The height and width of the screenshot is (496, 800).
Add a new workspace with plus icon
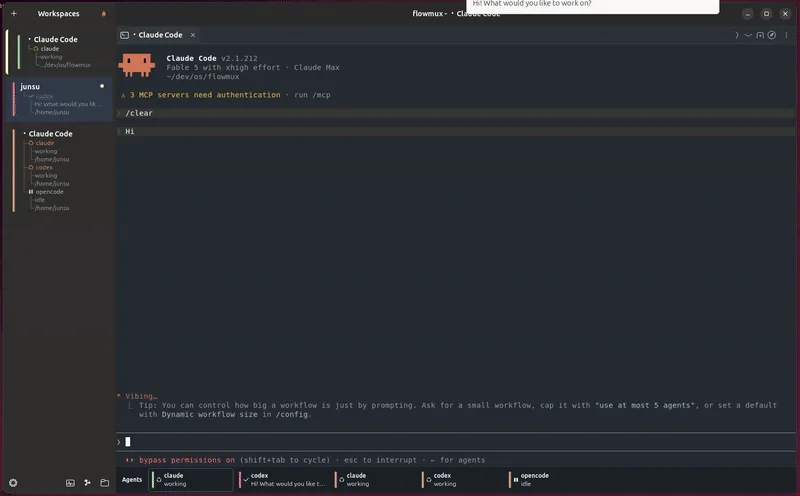pyautogui.click(x=14, y=14)
